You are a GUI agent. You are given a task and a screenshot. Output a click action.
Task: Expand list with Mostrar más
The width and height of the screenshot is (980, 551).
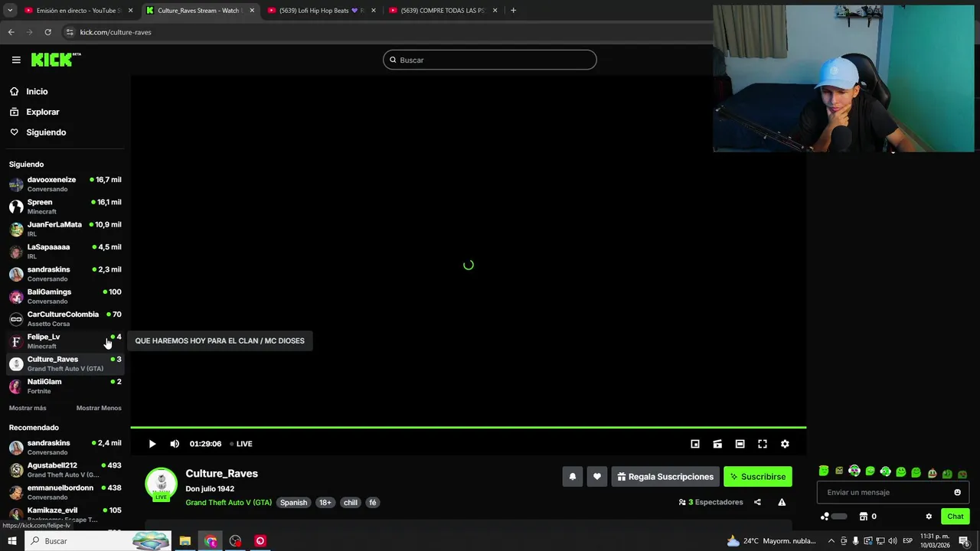[28, 408]
